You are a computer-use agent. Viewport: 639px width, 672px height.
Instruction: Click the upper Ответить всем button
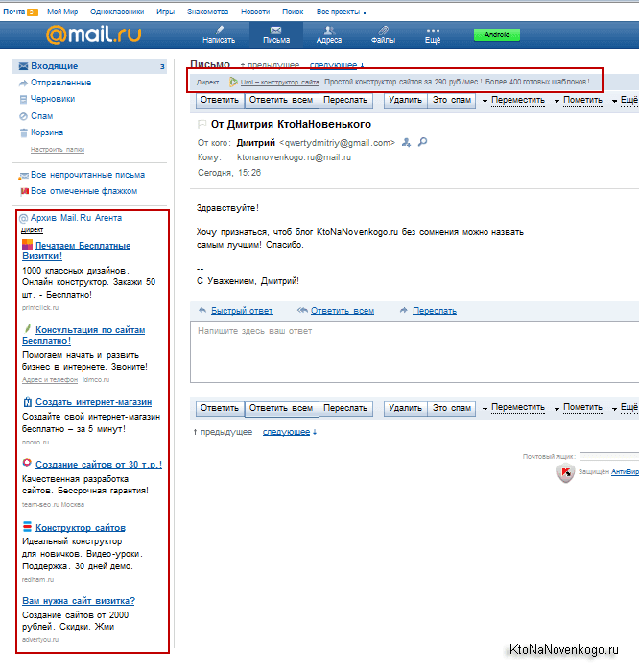coord(281,100)
